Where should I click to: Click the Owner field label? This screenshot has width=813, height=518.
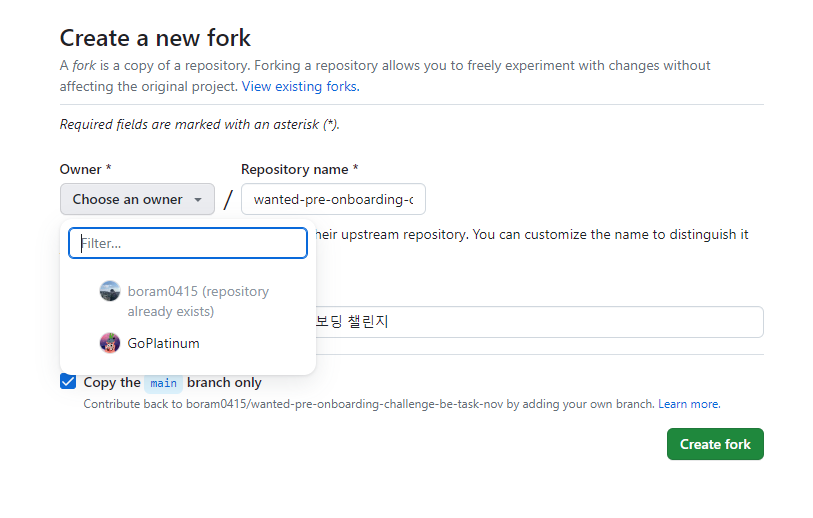tap(86, 170)
